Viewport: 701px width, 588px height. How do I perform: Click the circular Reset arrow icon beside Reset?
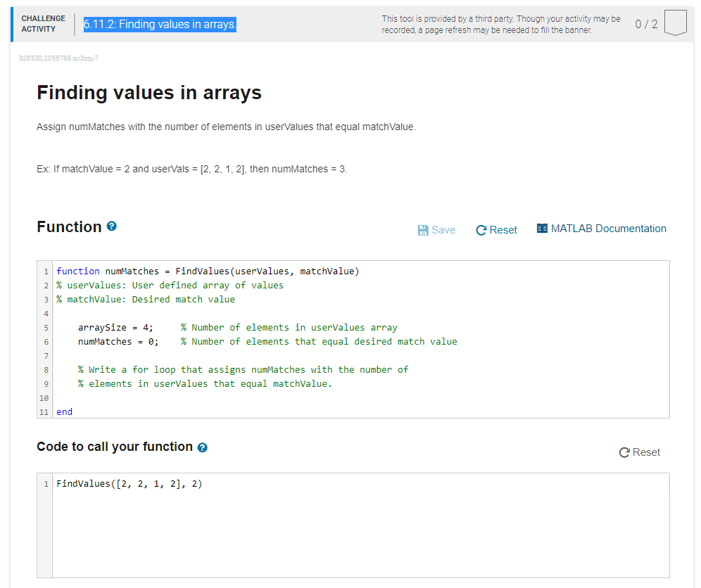point(480,229)
